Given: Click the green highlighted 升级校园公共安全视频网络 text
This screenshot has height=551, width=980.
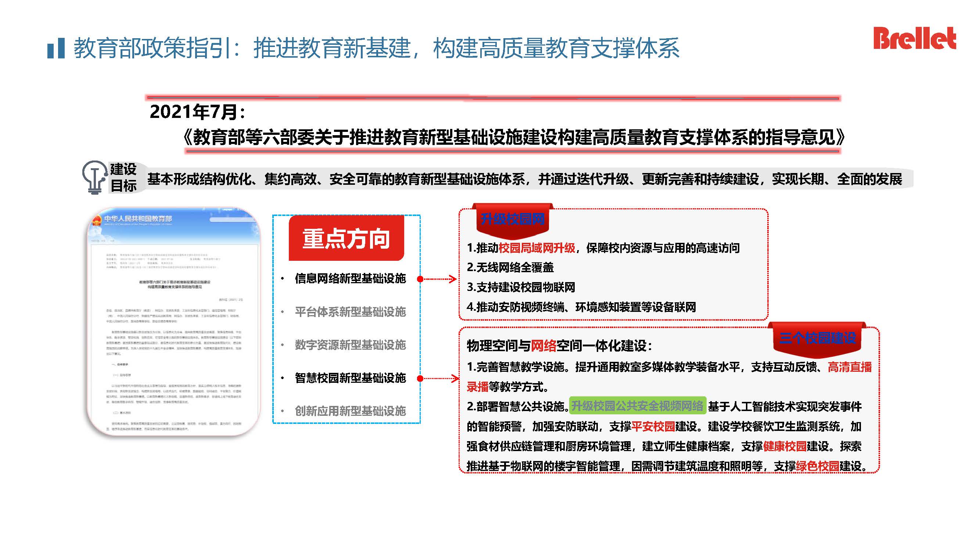Looking at the screenshot, I should tap(637, 406).
